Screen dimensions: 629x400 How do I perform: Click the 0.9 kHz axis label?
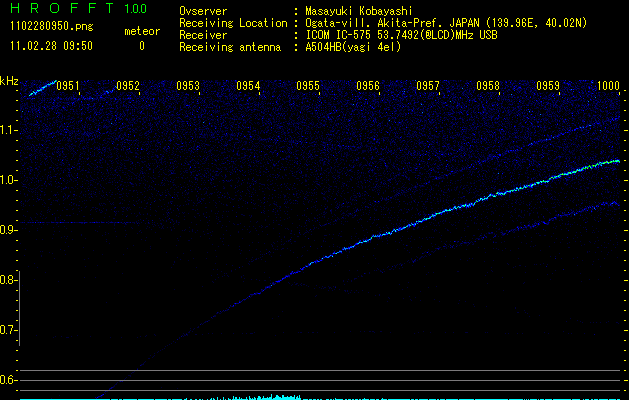point(8,230)
